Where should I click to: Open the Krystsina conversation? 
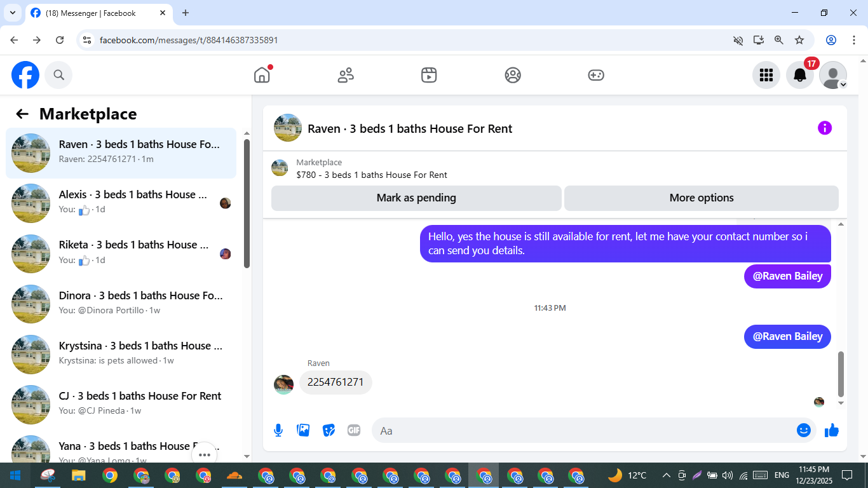(x=121, y=354)
